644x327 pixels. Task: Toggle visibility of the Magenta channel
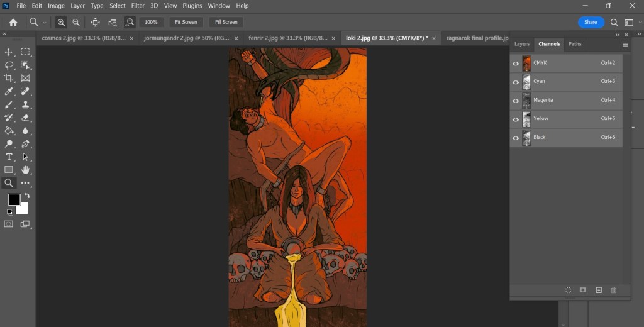pyautogui.click(x=516, y=101)
